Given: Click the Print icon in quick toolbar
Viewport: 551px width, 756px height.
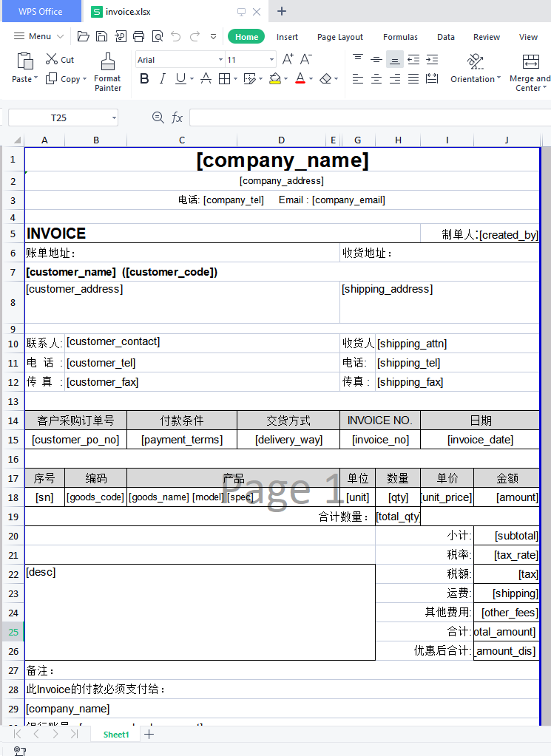Looking at the screenshot, I should [138, 36].
